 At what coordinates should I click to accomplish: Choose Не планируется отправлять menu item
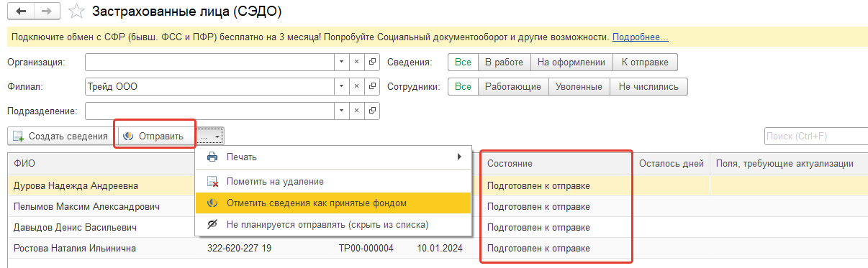tap(334, 225)
